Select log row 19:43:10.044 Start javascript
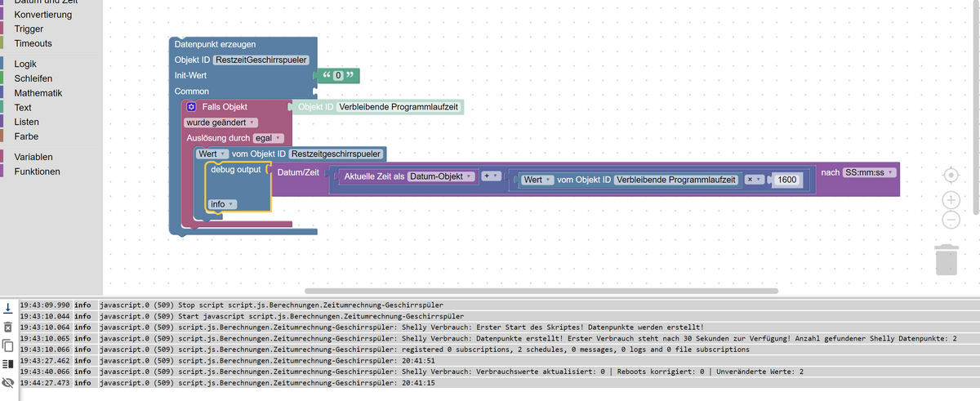 click(x=498, y=315)
